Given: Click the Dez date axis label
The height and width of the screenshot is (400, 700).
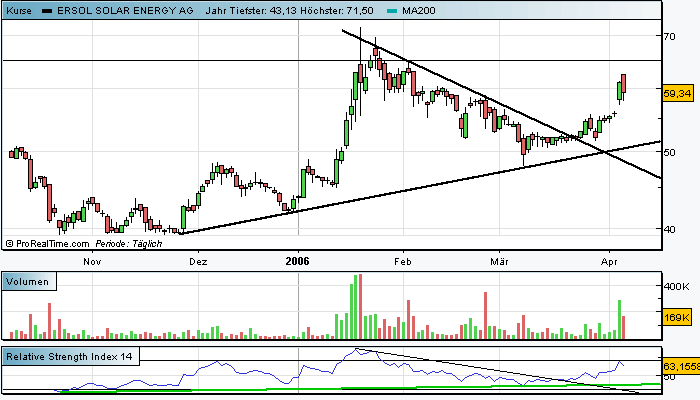Looking at the screenshot, I should coord(198,262).
